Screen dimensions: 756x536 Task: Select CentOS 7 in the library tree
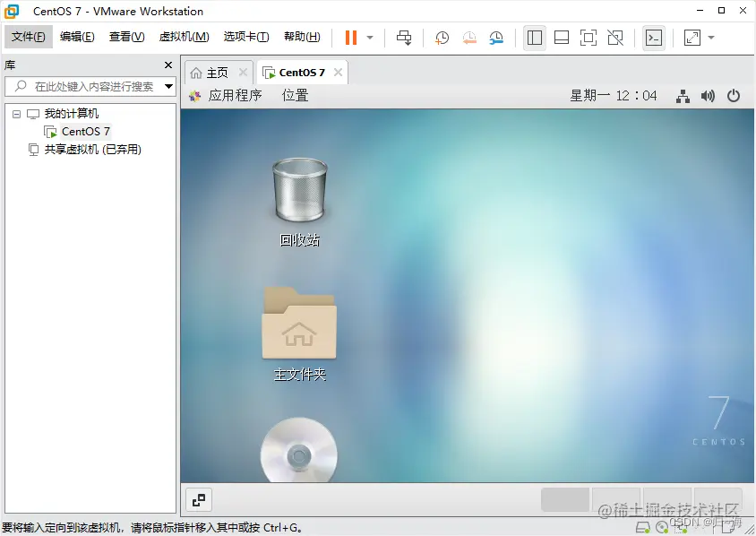(85, 131)
